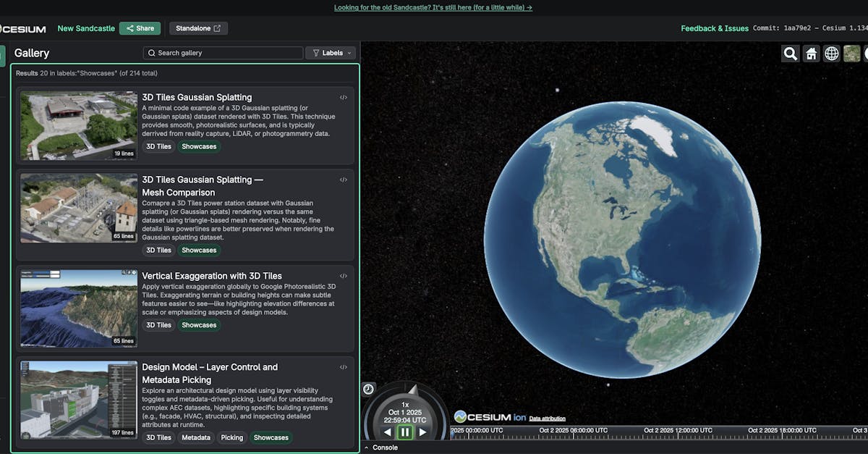
Task: Click the 3D Tiles Gaussian Splatting title
Action: [x=197, y=97]
